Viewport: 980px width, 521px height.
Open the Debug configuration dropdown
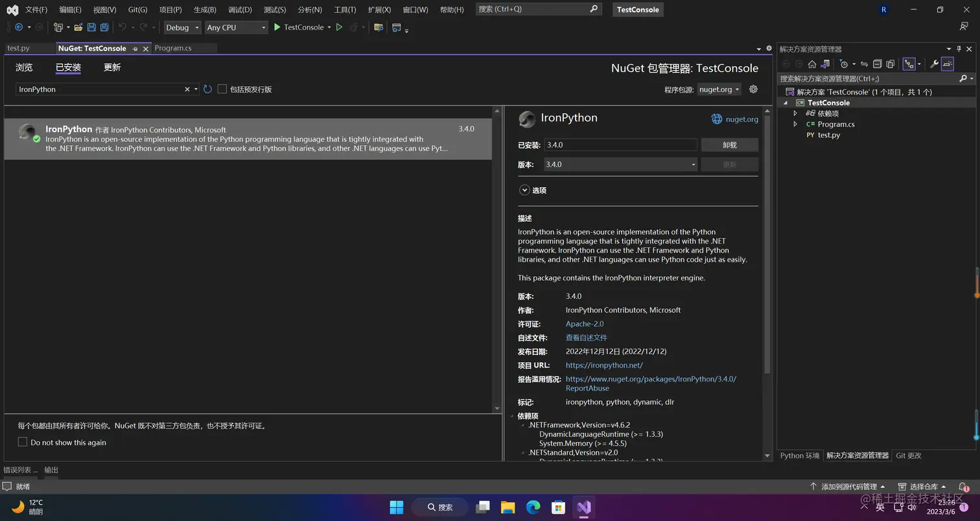[182, 27]
